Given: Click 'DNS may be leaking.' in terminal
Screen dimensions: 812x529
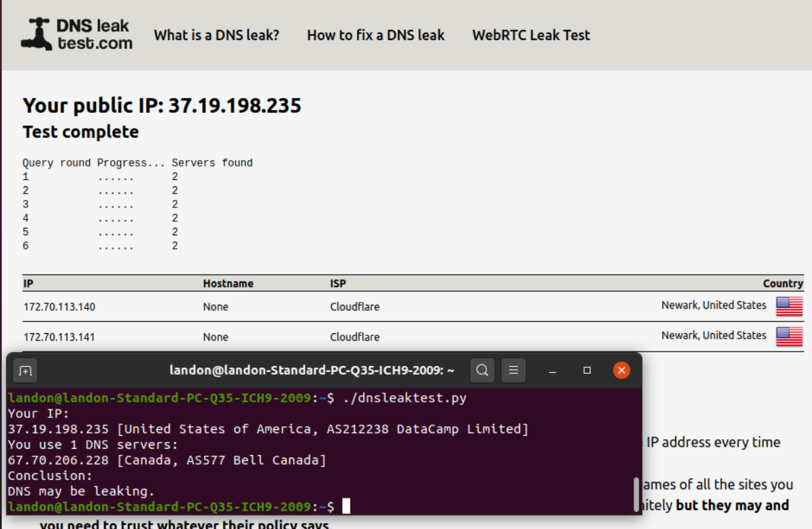Looking at the screenshot, I should [82, 491].
